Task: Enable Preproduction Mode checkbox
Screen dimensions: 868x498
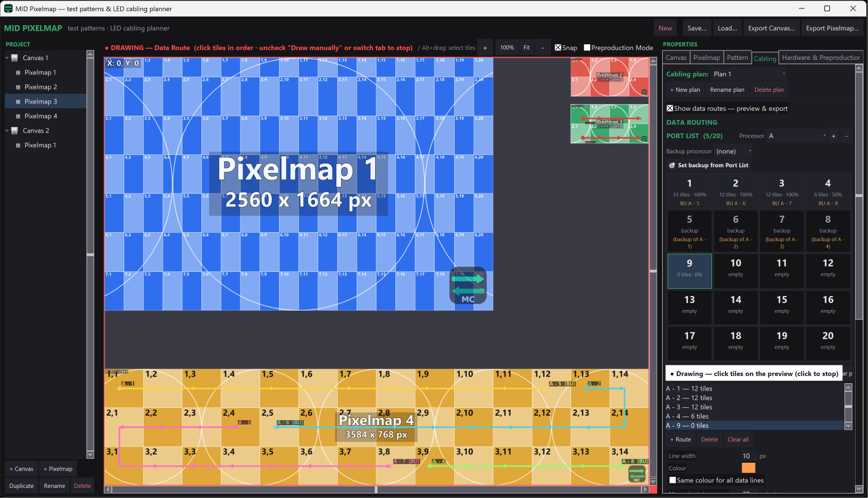Action: [587, 48]
